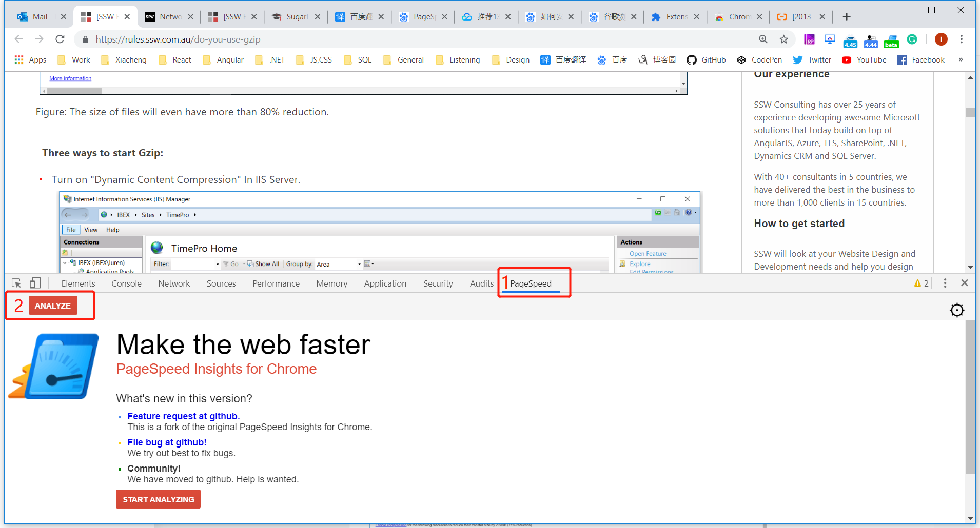Switch to the Network tab in DevTools
980x528 pixels.
point(174,283)
